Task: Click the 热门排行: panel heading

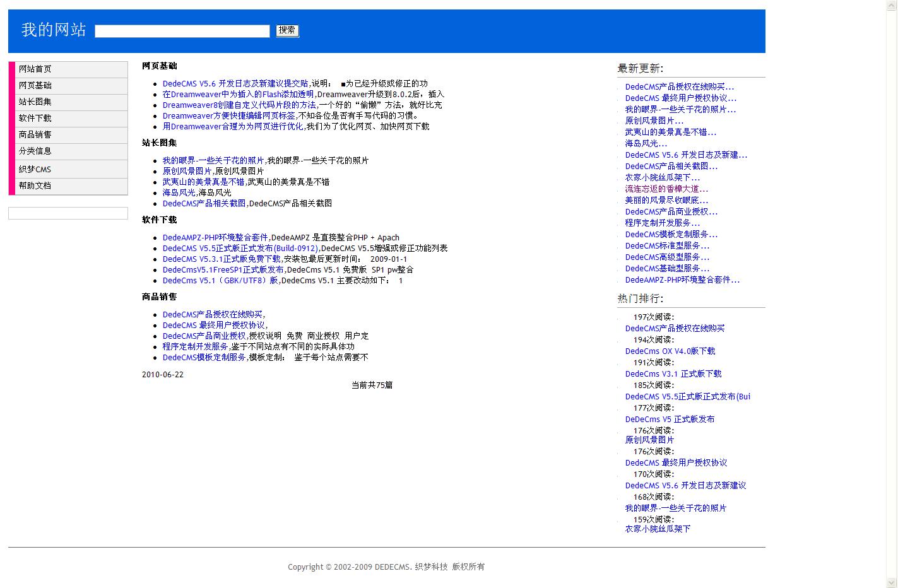Action: coord(641,298)
